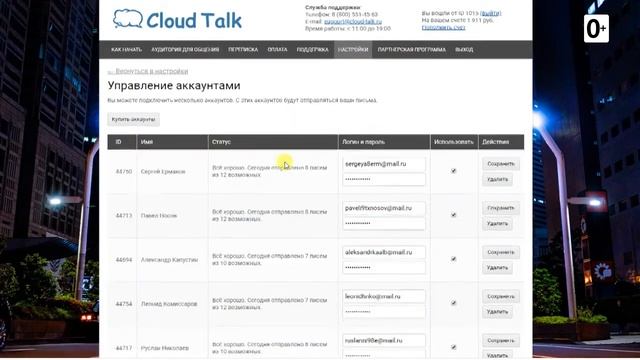640x360 pixels.
Task: Click Сохранить for account 44750
Action: pyautogui.click(x=501, y=164)
